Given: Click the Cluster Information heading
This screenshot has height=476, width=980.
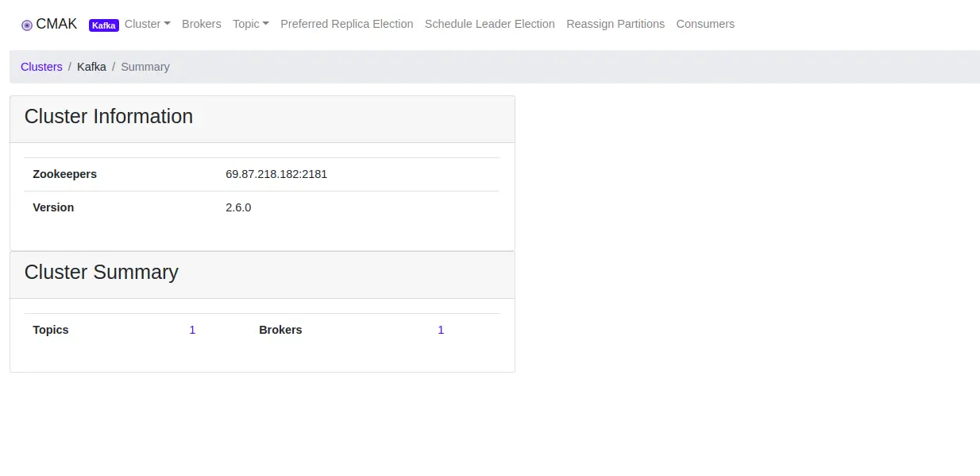Looking at the screenshot, I should (x=109, y=116).
